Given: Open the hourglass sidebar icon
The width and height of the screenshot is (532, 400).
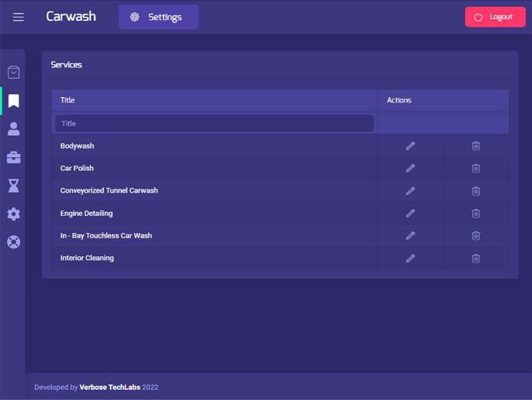Looking at the screenshot, I should pos(13,186).
